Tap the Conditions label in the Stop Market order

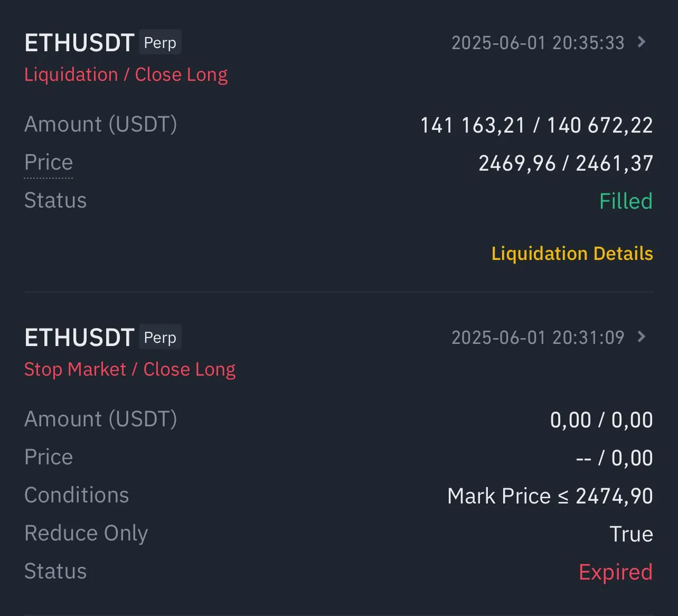pos(77,496)
